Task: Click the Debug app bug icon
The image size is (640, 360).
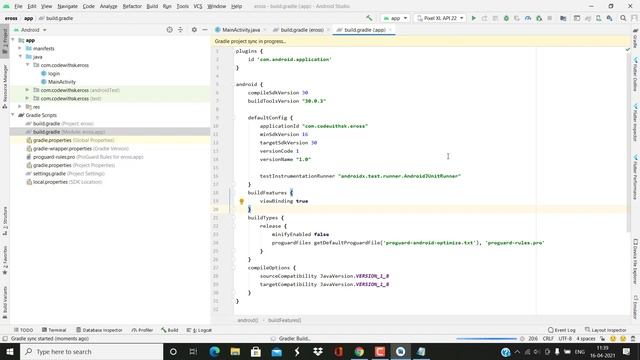Action: point(506,18)
